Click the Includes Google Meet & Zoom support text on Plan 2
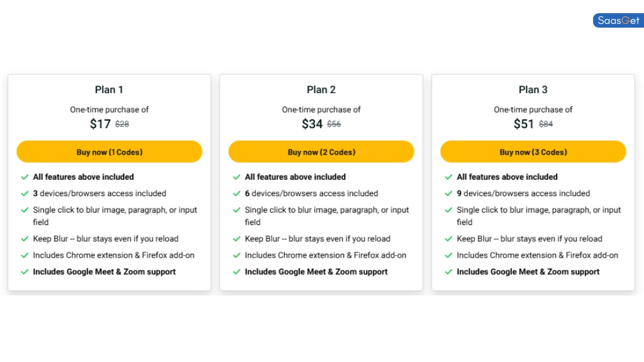The image size is (644, 362). (316, 271)
